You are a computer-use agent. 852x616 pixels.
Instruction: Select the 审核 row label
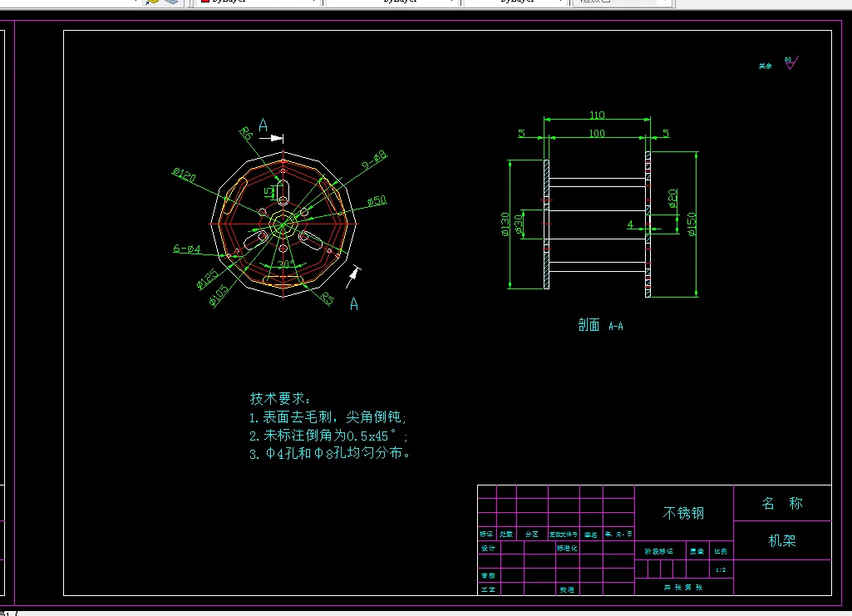[488, 575]
